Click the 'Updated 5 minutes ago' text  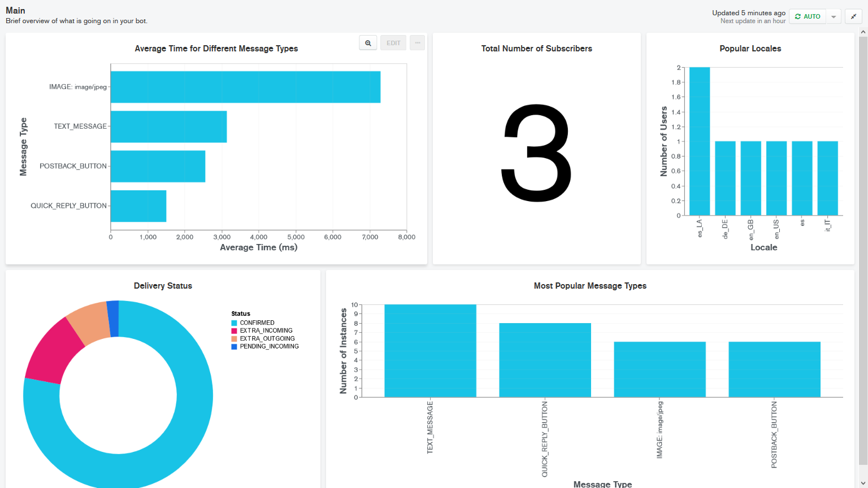coord(749,12)
